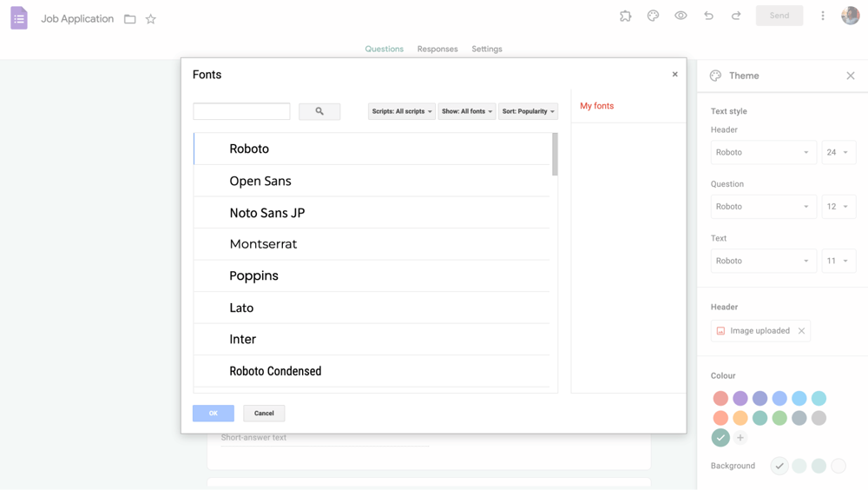Select the Inter font

pos(372,339)
